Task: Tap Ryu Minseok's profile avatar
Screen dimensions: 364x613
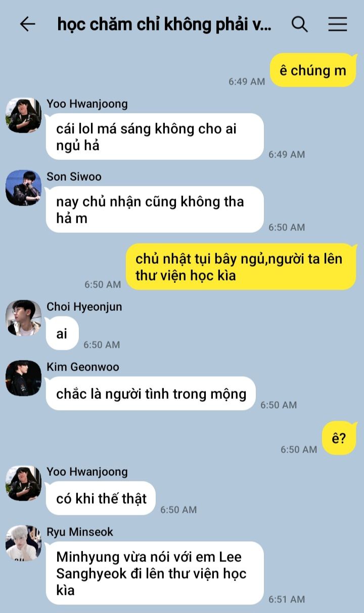Action: (x=23, y=544)
